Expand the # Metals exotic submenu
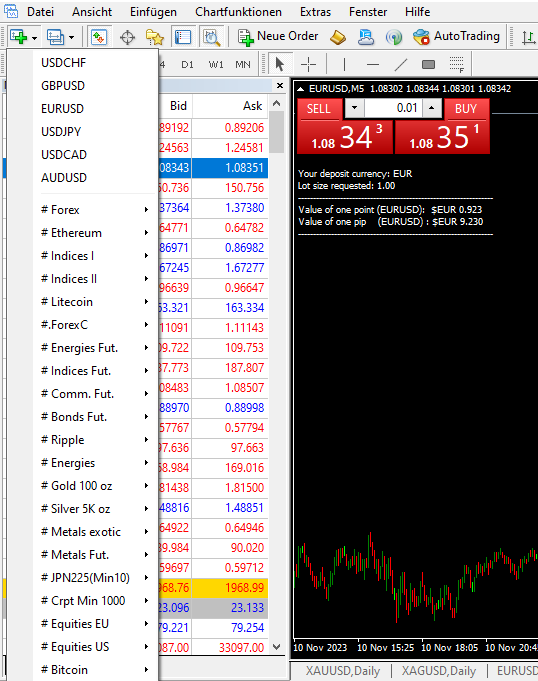The width and height of the screenshot is (538, 681). click(x=83, y=532)
